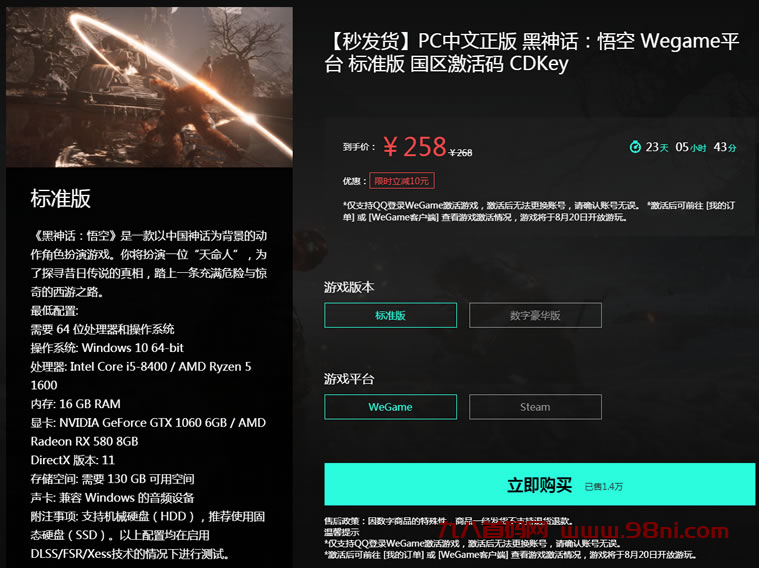
Task: Click the product title 黑神话：悟空 Wegame平台
Action: click(x=532, y=52)
